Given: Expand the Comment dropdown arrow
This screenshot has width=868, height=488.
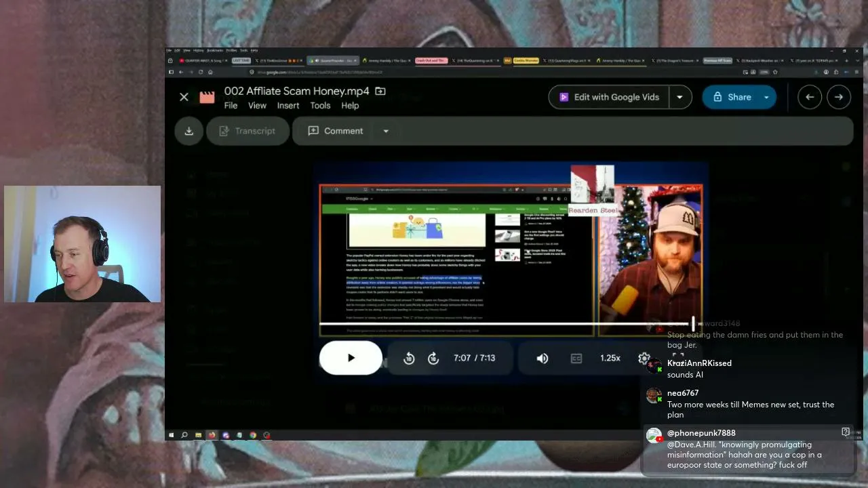Looking at the screenshot, I should point(386,131).
